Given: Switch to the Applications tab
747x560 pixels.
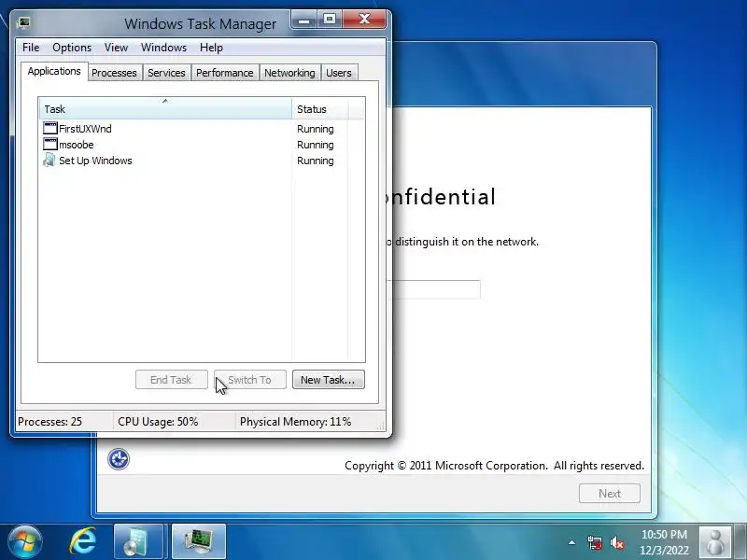Looking at the screenshot, I should [x=54, y=71].
